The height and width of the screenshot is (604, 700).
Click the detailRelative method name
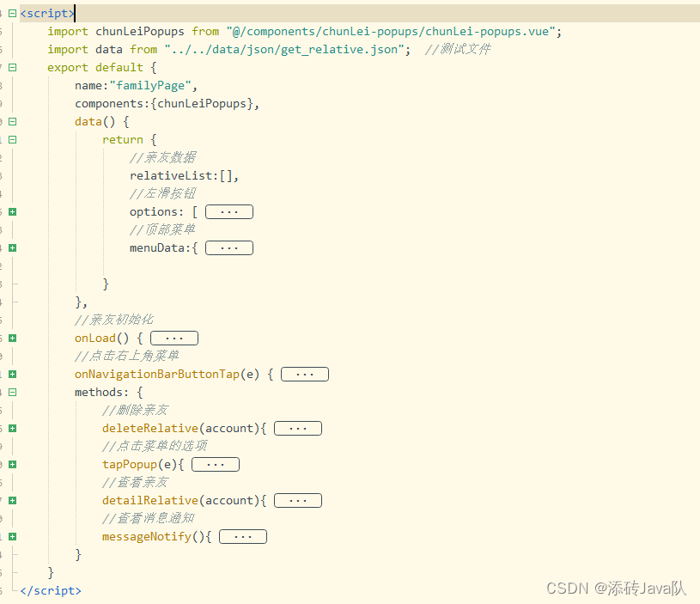coord(150,500)
